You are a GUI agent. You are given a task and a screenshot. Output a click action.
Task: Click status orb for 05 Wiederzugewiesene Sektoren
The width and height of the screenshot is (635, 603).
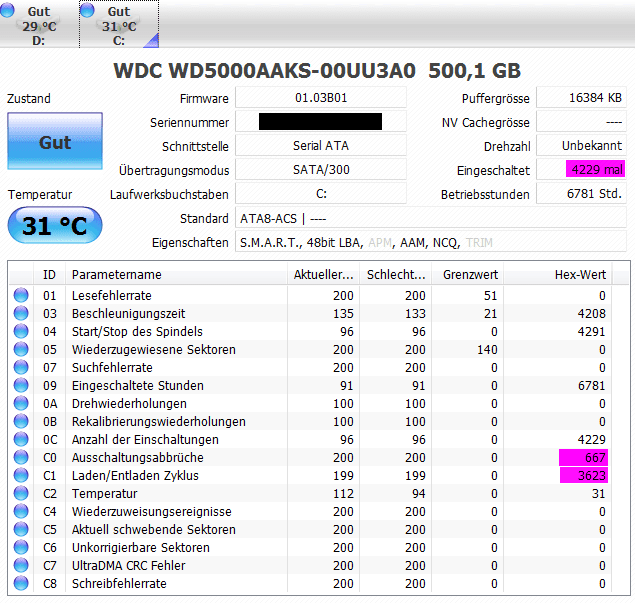click(21, 349)
